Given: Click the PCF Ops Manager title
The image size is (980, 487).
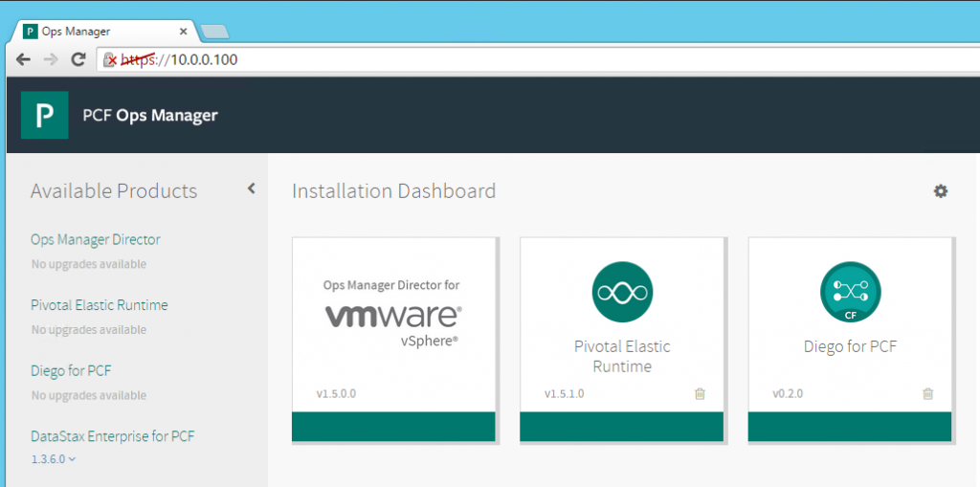Looking at the screenshot, I should click(x=150, y=116).
